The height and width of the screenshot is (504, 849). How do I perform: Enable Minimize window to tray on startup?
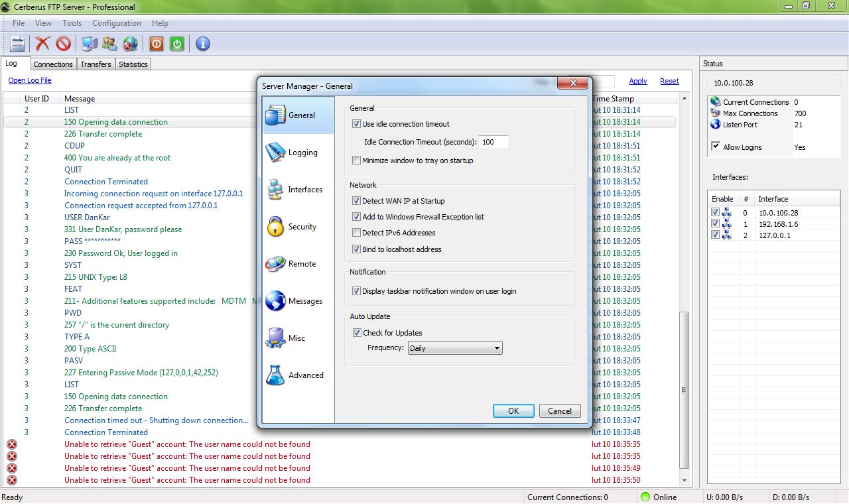(357, 160)
